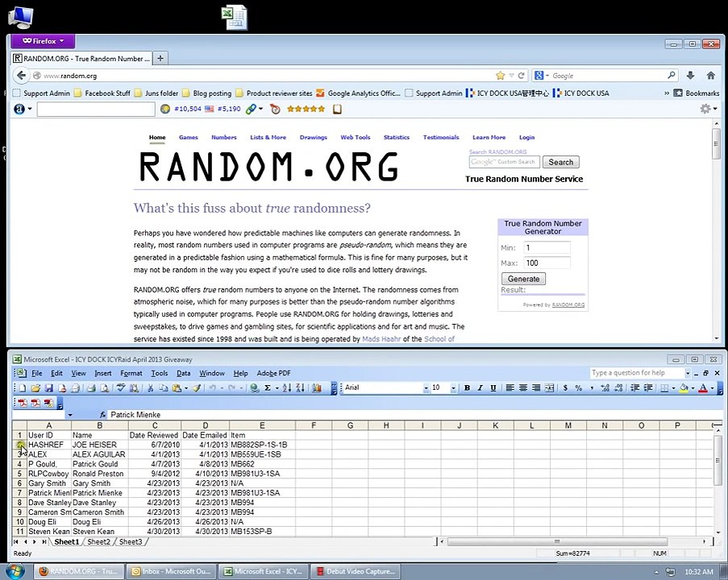Click the Insert Hyperlink globe icon
The height and width of the screenshot is (580, 728).
pos(253,388)
